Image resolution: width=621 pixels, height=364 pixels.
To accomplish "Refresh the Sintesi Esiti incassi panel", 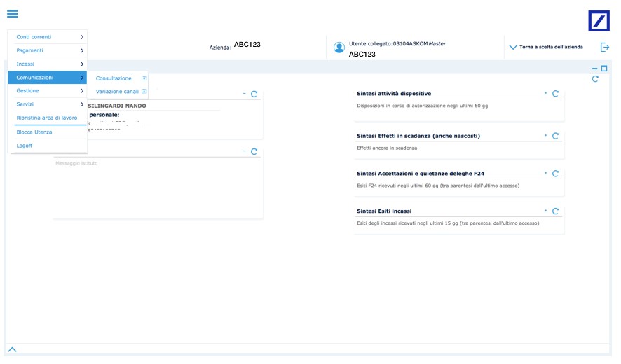I will point(555,211).
